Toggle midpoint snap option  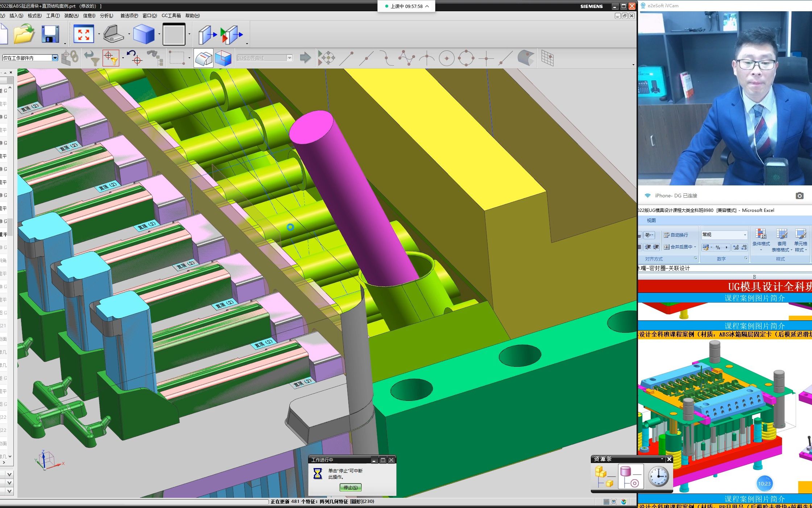(366, 58)
